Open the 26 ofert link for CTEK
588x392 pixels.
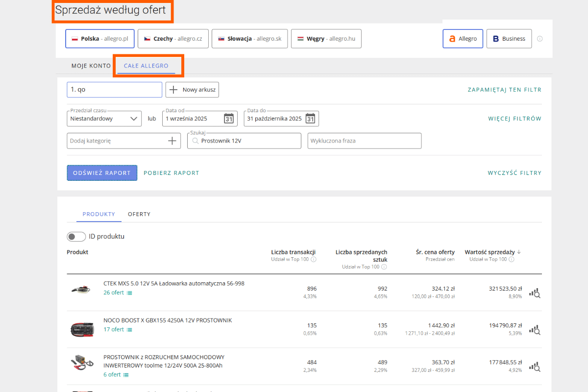[x=114, y=293]
